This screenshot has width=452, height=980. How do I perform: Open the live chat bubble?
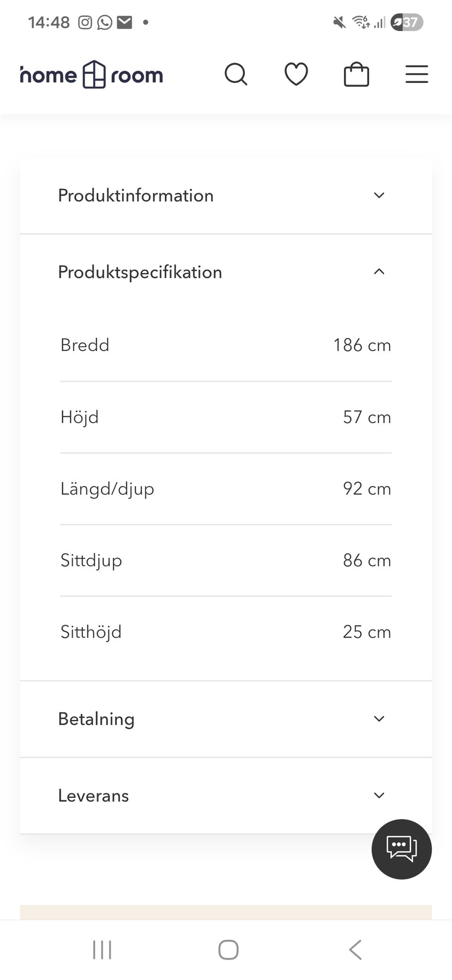[401, 849]
